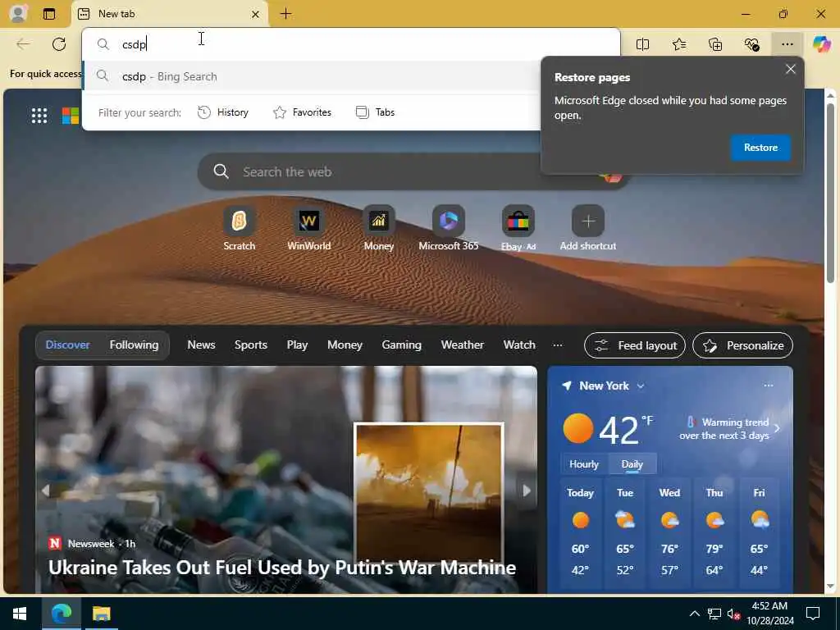This screenshot has height=630, width=840.
Task: Filter search by Tabs
Action: (376, 112)
